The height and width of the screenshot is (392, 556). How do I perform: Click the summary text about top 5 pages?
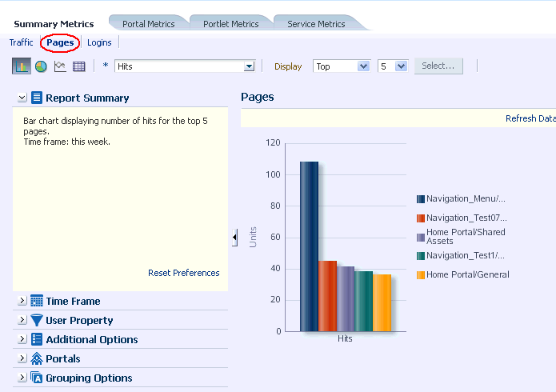click(x=115, y=126)
